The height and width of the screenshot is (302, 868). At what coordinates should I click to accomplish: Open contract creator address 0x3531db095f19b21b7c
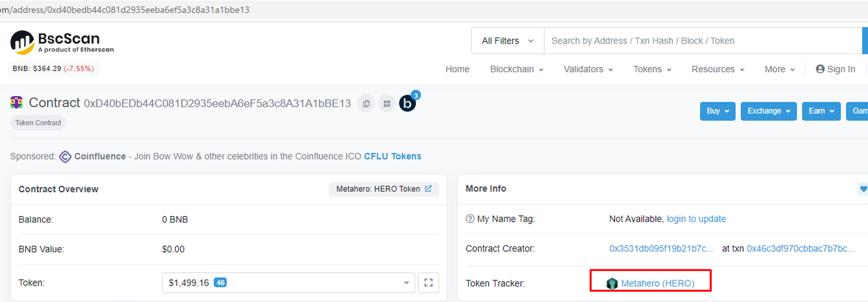tap(663, 249)
